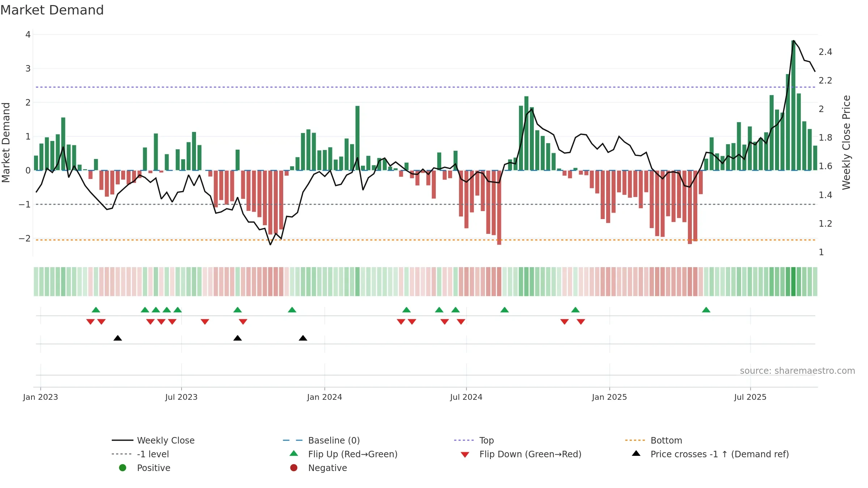The height and width of the screenshot is (488, 868).
Task: Select the leftmost green Flip Up triangle marker
Action: 96,310
